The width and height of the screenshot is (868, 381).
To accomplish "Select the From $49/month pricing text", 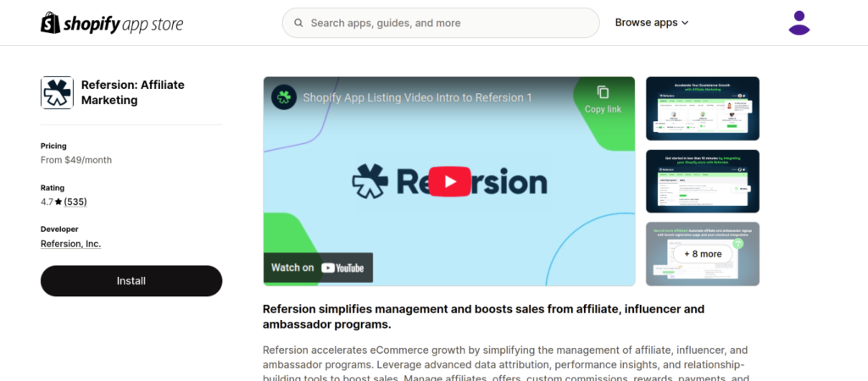I will coord(75,160).
